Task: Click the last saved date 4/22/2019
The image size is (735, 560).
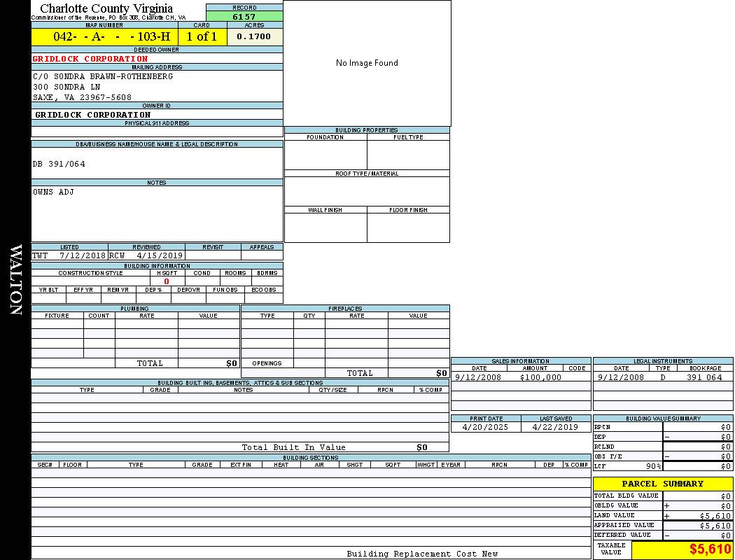Action: pyautogui.click(x=555, y=426)
